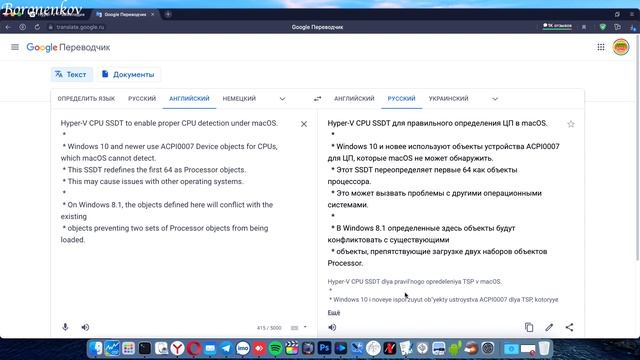Expand the target language list chevron
640x360 pixels.
coord(495,99)
